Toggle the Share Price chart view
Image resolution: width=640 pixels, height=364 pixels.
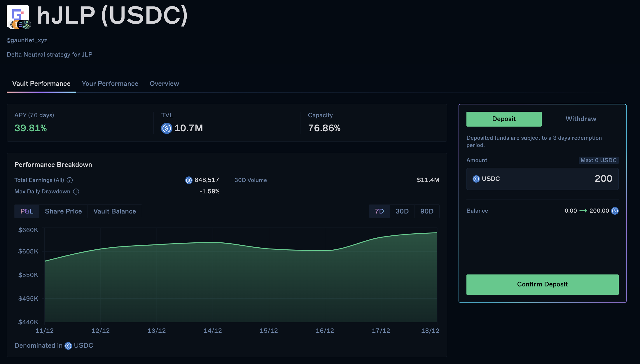[63, 211]
